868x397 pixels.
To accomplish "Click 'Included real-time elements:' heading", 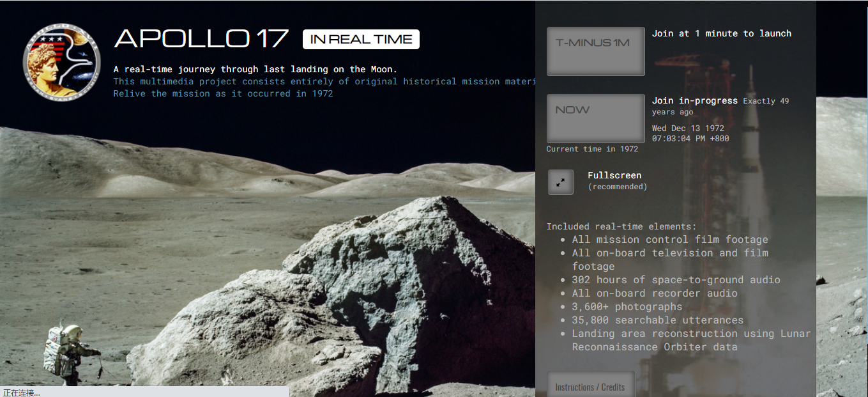I will tap(621, 226).
